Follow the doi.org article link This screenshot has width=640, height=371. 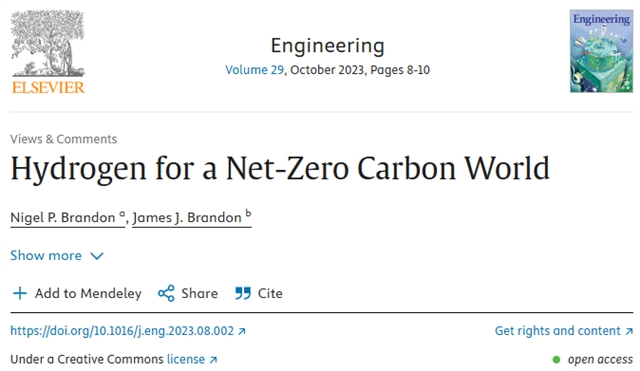click(128, 331)
